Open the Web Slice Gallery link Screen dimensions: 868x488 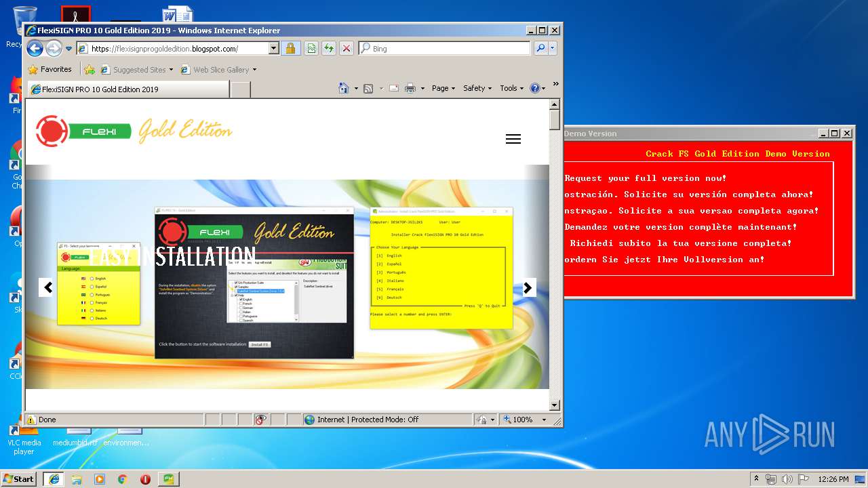point(215,70)
